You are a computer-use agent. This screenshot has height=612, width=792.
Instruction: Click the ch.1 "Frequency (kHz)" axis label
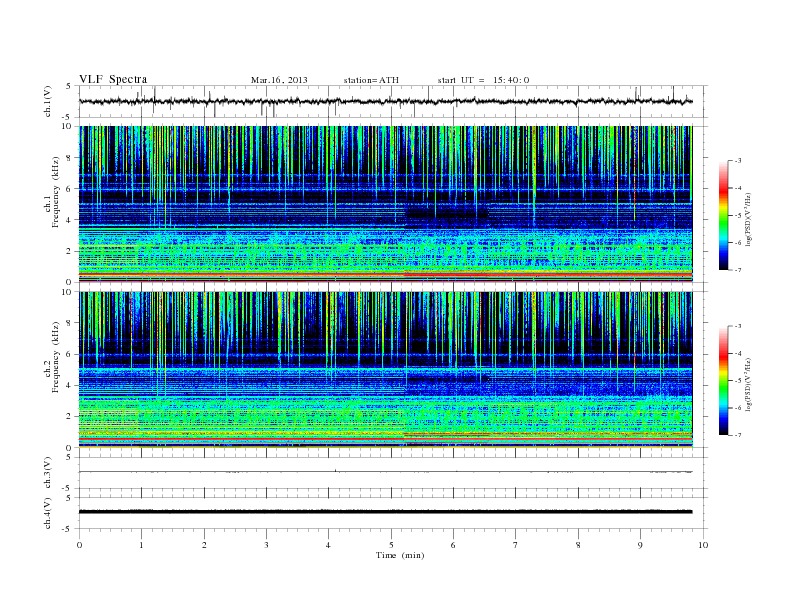click(x=56, y=192)
